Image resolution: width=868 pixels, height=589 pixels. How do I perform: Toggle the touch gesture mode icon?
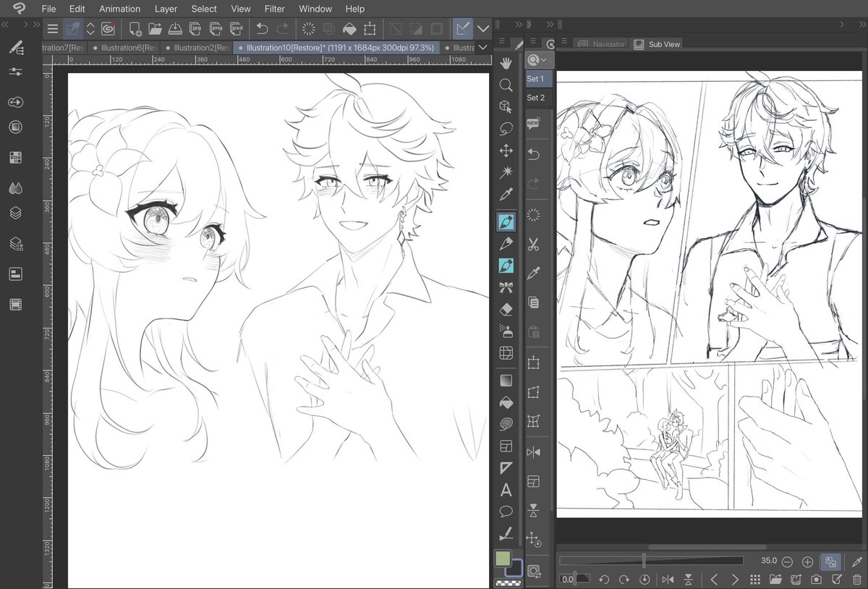coord(72,29)
